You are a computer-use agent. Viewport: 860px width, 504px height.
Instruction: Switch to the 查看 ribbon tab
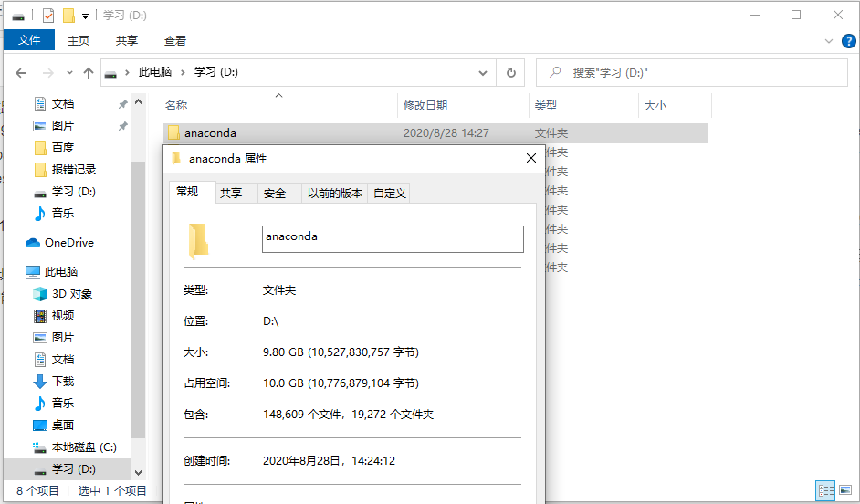click(x=175, y=40)
